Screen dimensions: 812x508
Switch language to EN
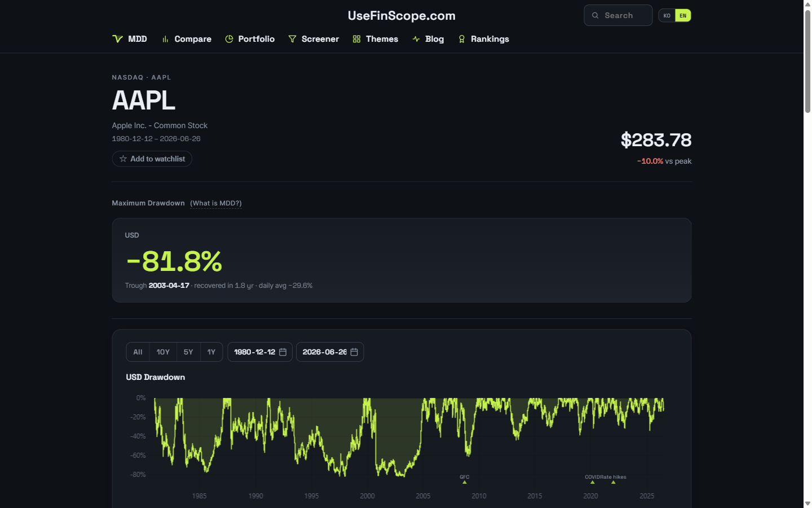click(x=683, y=16)
